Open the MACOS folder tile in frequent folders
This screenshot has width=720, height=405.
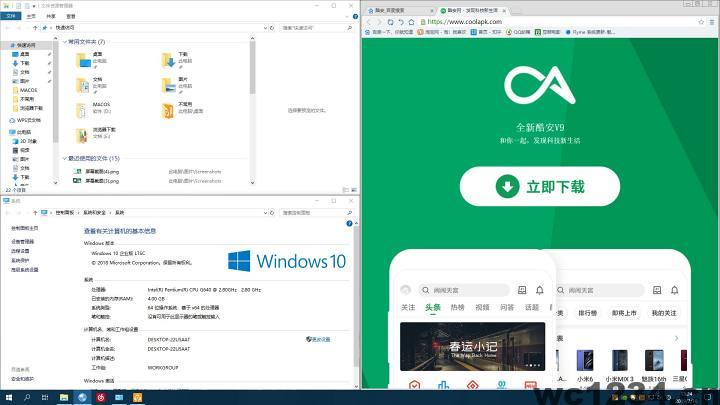94,110
